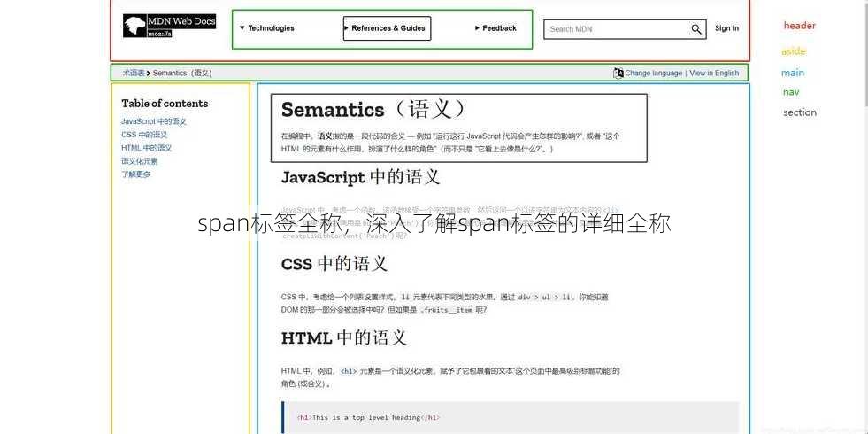Screen dimensions: 868x434
Task: Go to 了解更多 in contents
Action: tap(136, 174)
